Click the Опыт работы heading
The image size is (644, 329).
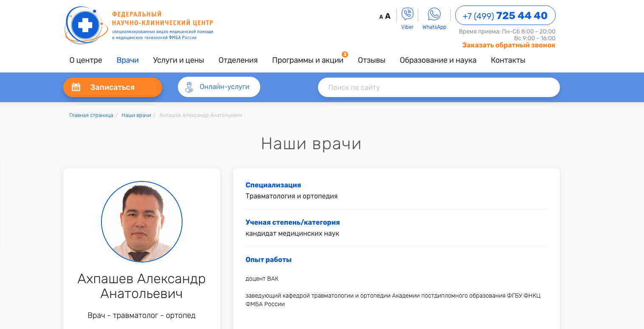click(269, 260)
